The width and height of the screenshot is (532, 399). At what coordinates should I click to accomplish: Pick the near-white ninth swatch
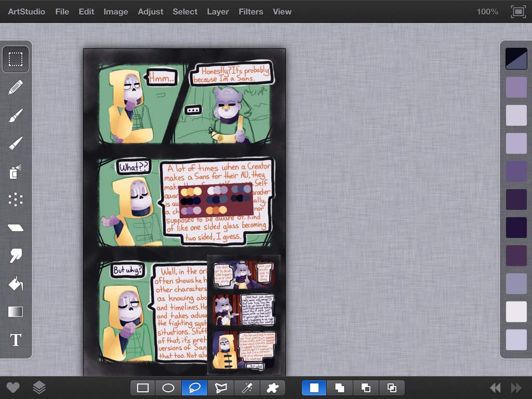coord(516,312)
